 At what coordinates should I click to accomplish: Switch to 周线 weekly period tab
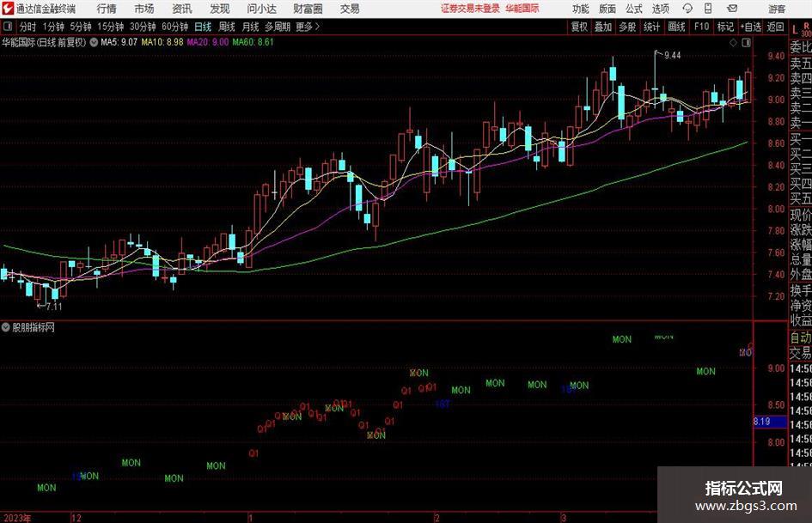click(x=226, y=27)
